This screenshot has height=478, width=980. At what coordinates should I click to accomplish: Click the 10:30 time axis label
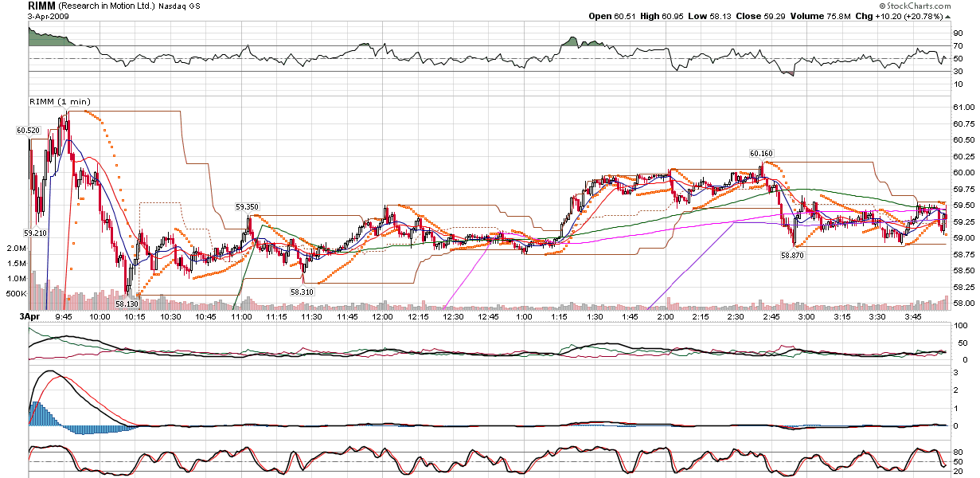click(171, 316)
